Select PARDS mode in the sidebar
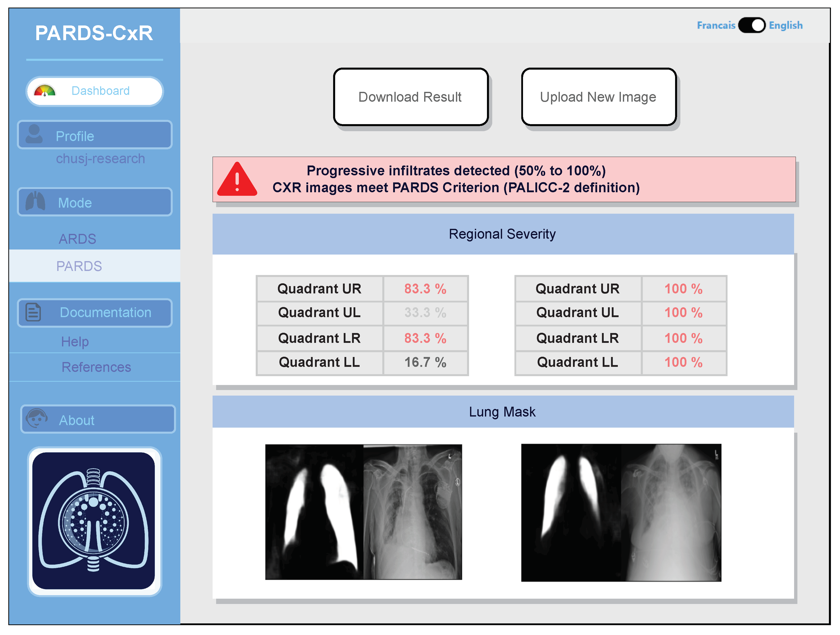Image resolution: width=840 pixels, height=635 pixels. coord(79,266)
